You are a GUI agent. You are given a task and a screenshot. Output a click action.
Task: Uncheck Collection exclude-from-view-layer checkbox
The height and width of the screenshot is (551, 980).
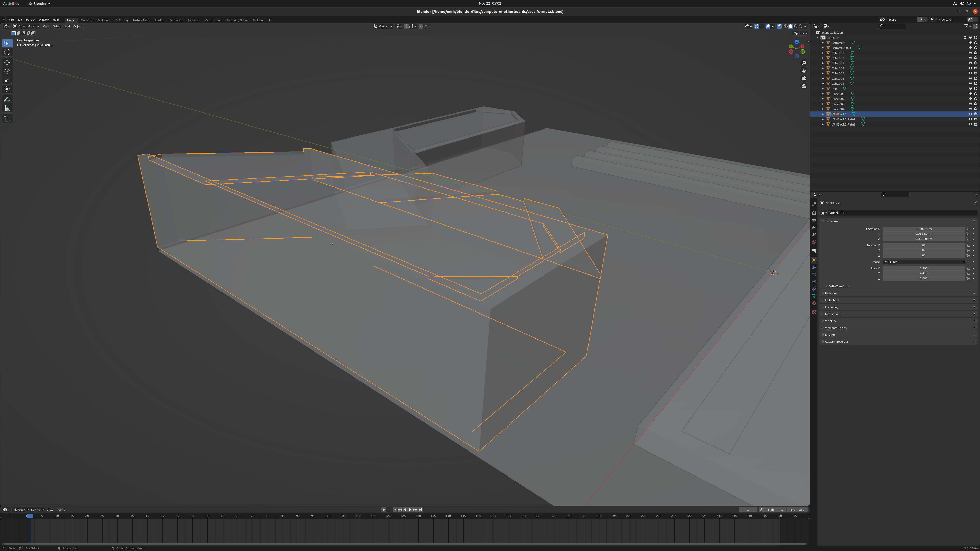tap(965, 38)
